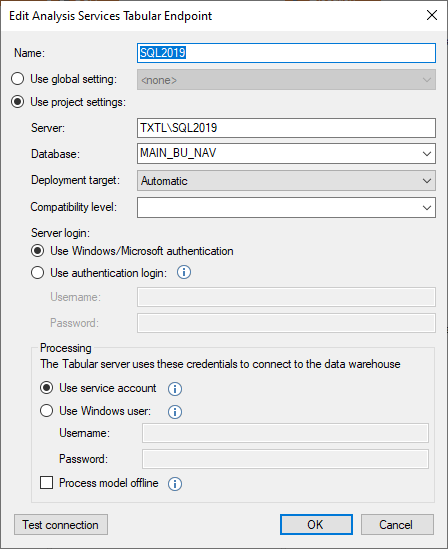
Task: Open the Database dropdown showing MAIN_BU_NAV
Action: [x=286, y=153]
